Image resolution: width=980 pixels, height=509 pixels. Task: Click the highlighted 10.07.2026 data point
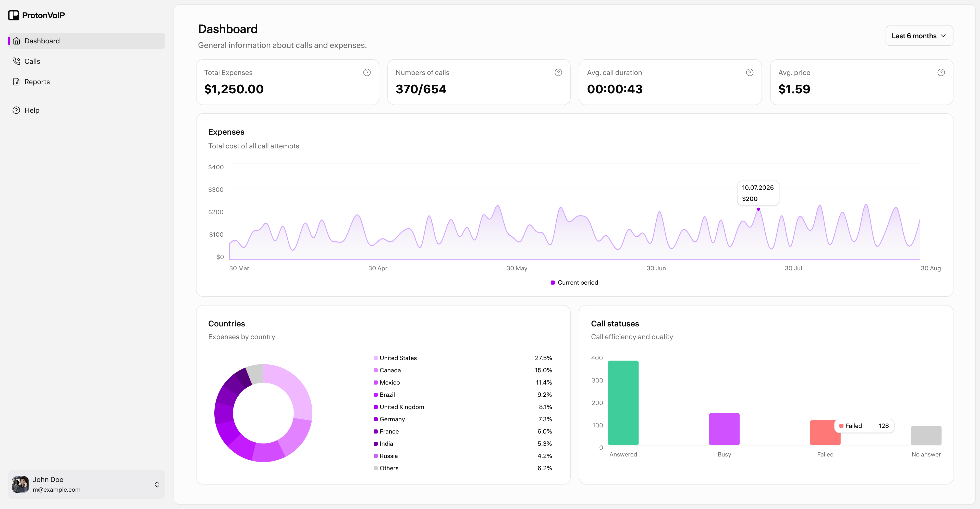point(758,209)
